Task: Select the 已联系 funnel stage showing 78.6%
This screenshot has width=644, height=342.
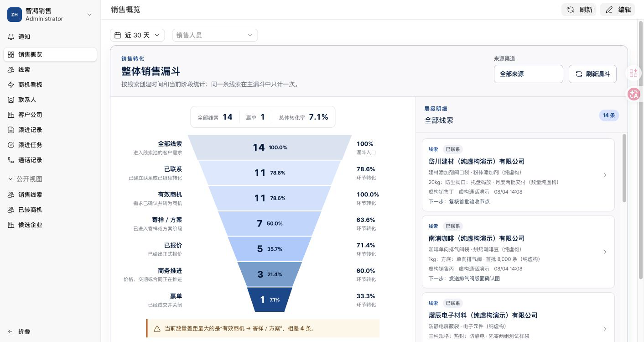Action: point(270,173)
